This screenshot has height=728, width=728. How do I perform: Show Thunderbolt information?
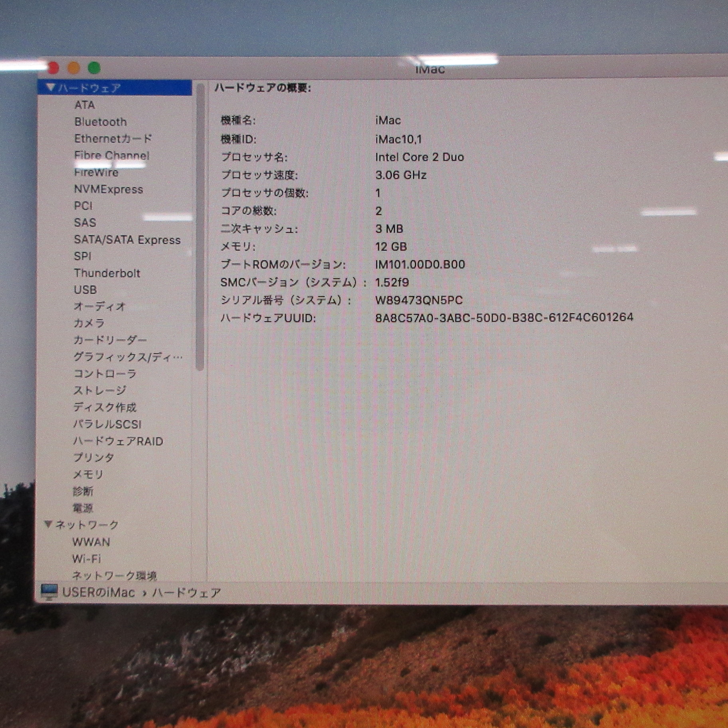[x=107, y=273]
